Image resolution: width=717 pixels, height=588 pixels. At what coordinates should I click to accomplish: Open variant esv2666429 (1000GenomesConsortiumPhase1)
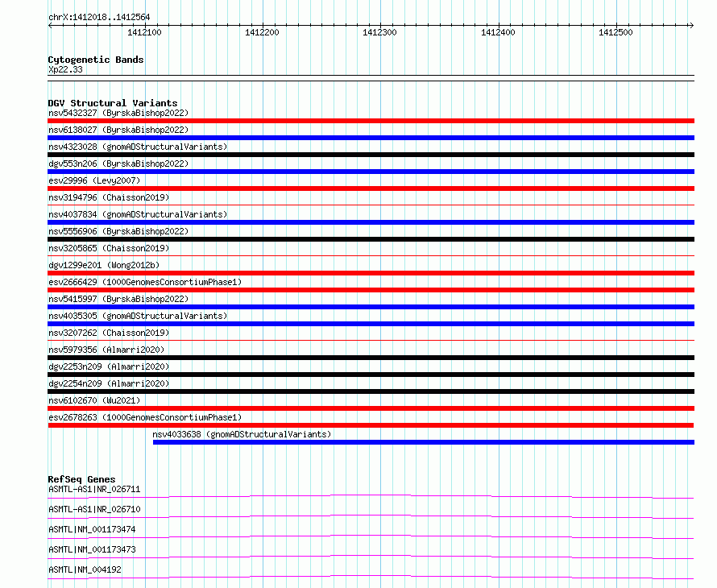coord(145,282)
